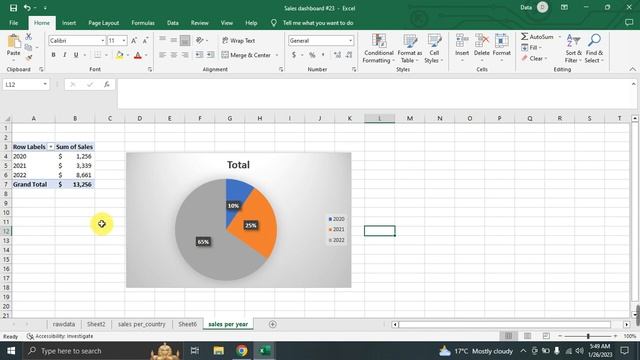640x360 pixels.
Task: Open the font size dropdown
Action: [124, 40]
